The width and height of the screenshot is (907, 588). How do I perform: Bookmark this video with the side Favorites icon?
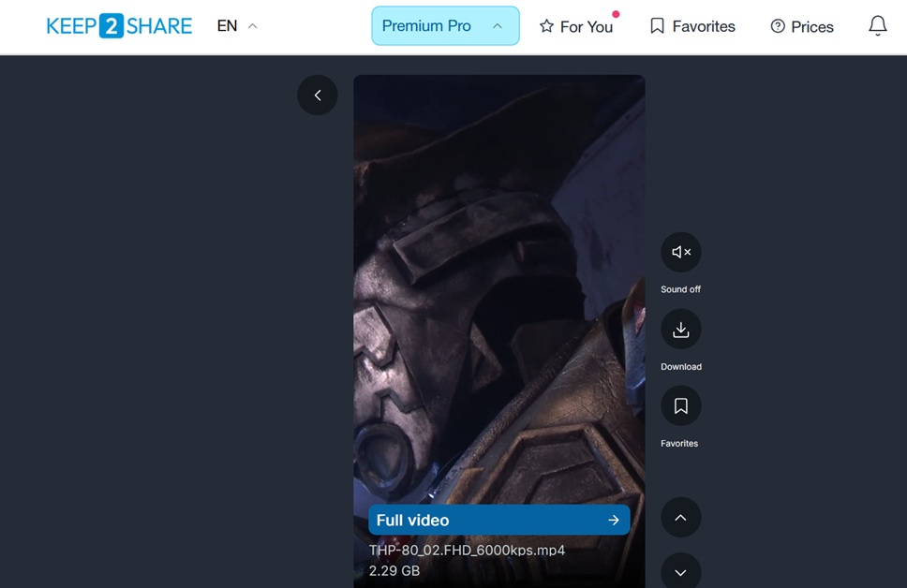681,406
